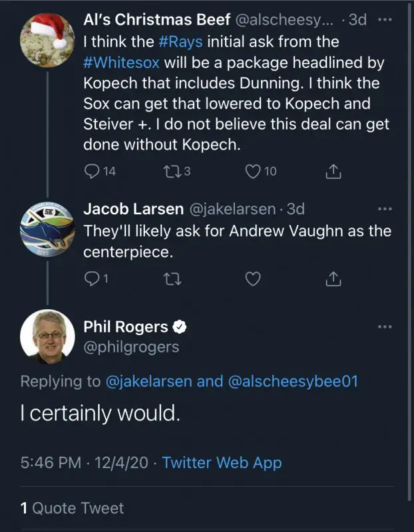Retweet Al's Christmas Beef tweet

[x=171, y=172]
